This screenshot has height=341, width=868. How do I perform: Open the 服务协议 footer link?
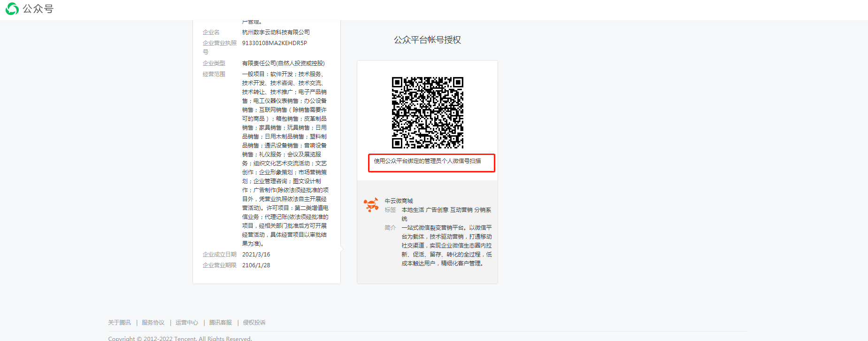pos(153,323)
